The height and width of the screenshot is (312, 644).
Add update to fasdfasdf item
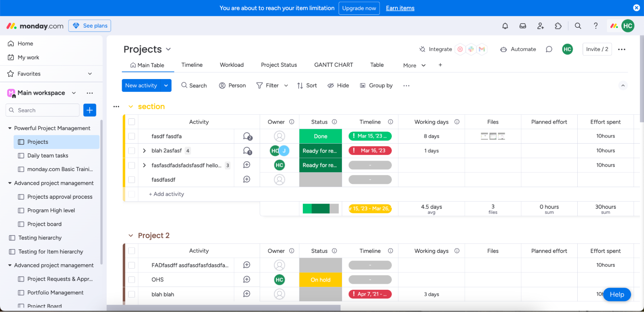(247, 179)
